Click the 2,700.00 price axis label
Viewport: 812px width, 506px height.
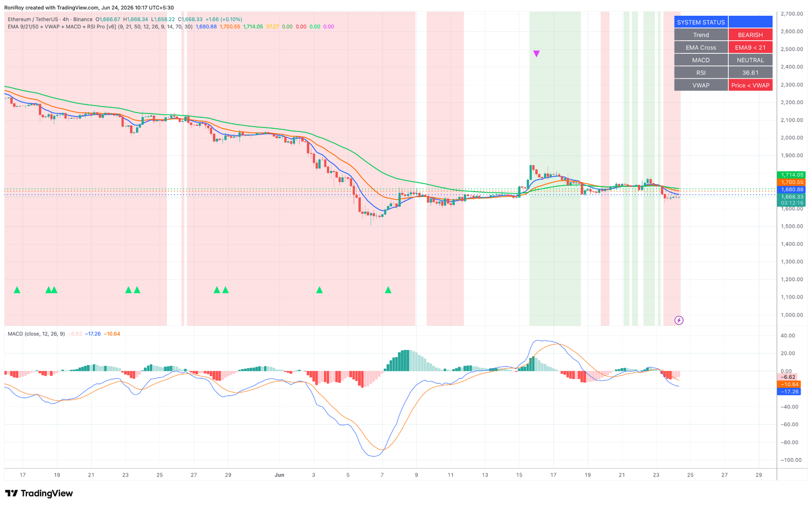pyautogui.click(x=792, y=14)
